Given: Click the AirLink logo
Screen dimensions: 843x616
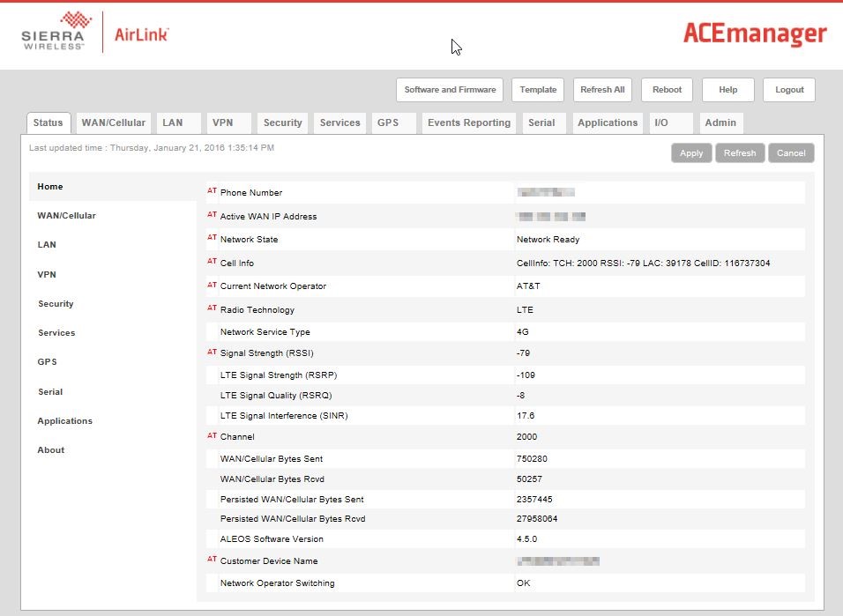Looking at the screenshot, I should (x=141, y=34).
